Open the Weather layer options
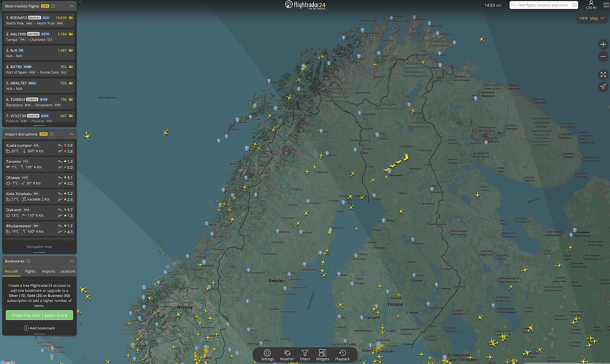Viewport: 610px width, 364px height. pos(287,355)
